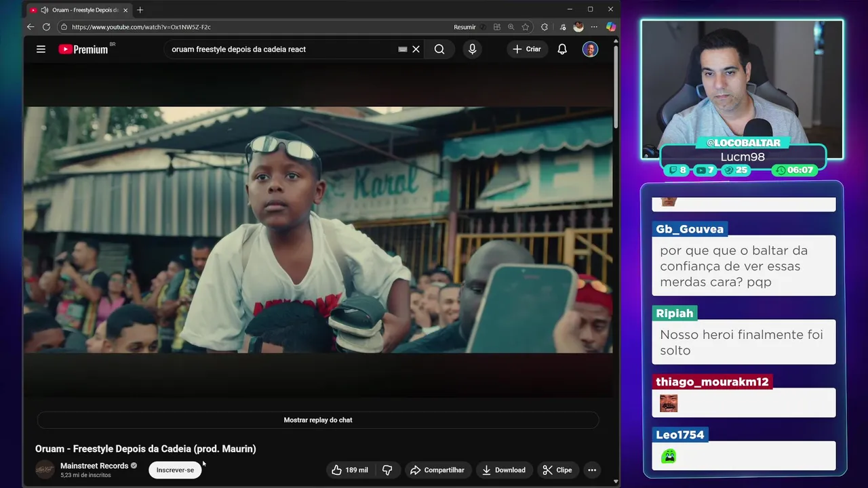The width and height of the screenshot is (868, 488).
Task: Click Mainstreet Records channel avatar
Action: pyautogui.click(x=45, y=470)
